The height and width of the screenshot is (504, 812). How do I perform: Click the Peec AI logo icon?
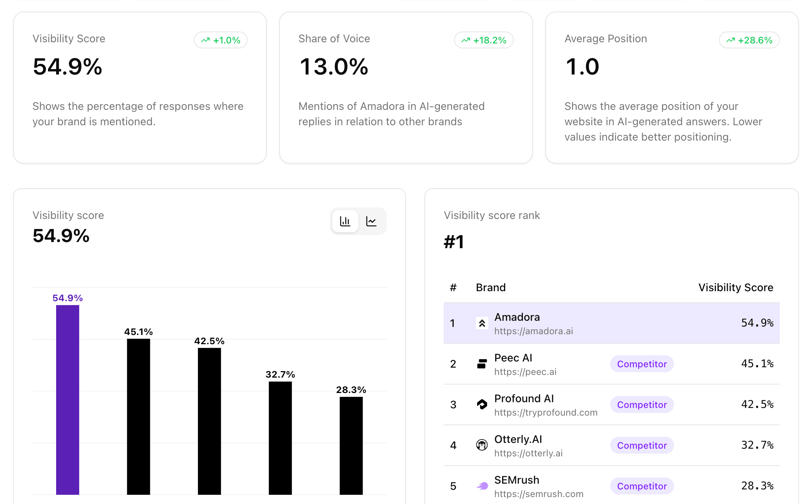point(482,364)
